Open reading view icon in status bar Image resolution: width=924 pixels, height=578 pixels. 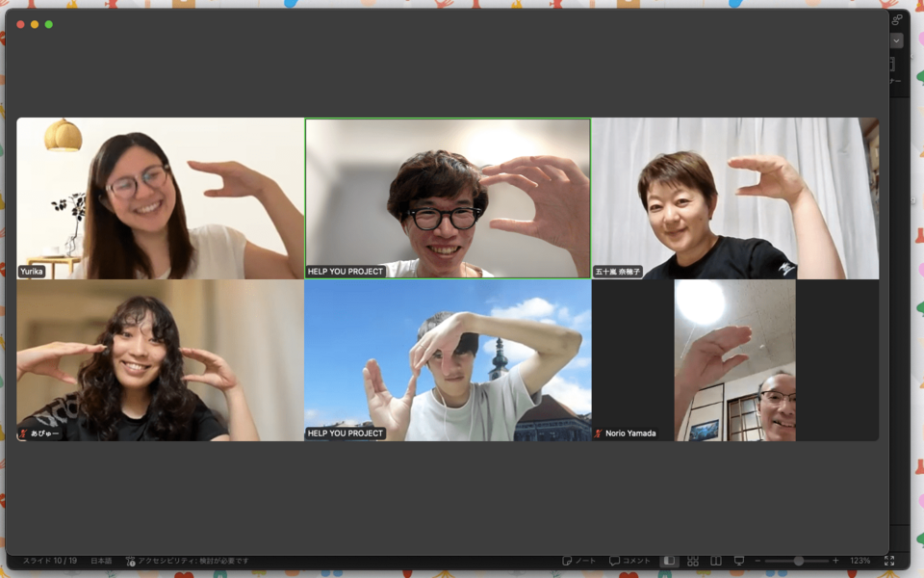tap(716, 561)
